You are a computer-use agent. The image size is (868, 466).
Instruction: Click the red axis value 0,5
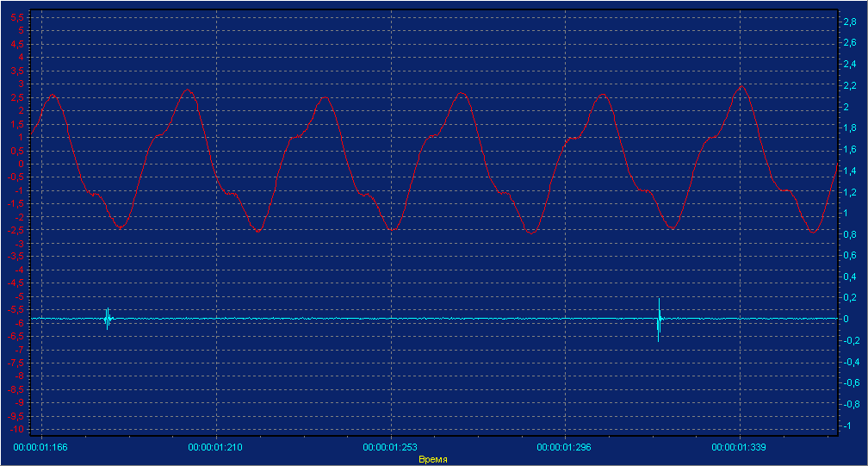[x=17, y=151]
